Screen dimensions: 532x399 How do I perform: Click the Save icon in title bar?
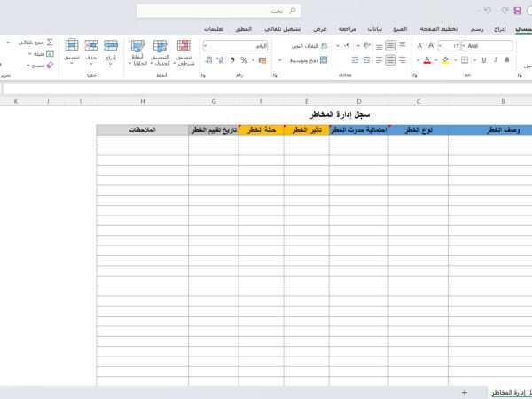(518, 11)
